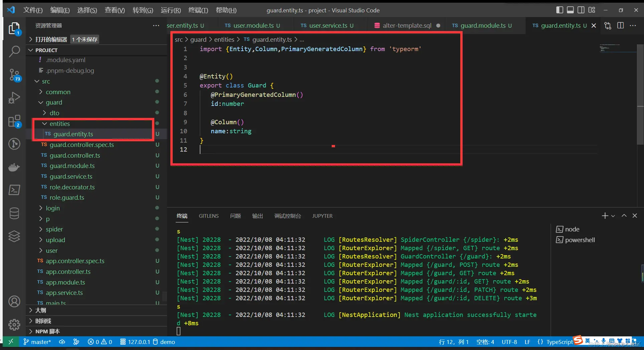This screenshot has height=350, width=644.
Task: Open the Explorer view in activity bar
Action: pyautogui.click(x=14, y=29)
